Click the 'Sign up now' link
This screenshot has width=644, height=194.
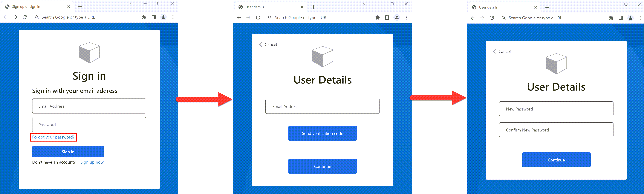[92, 162]
